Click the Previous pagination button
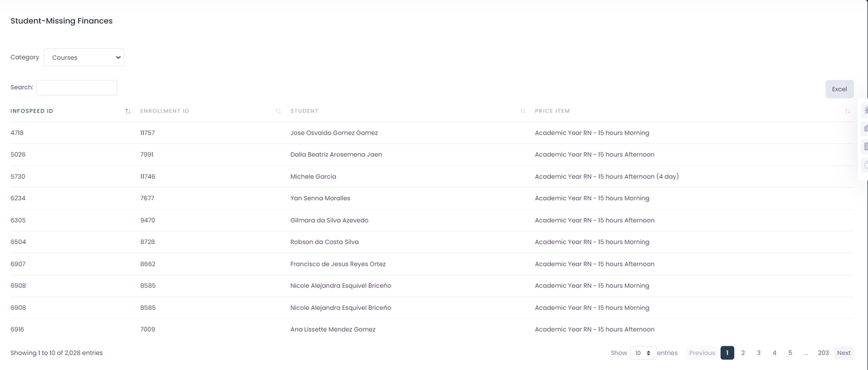868x370 pixels. [702, 353]
